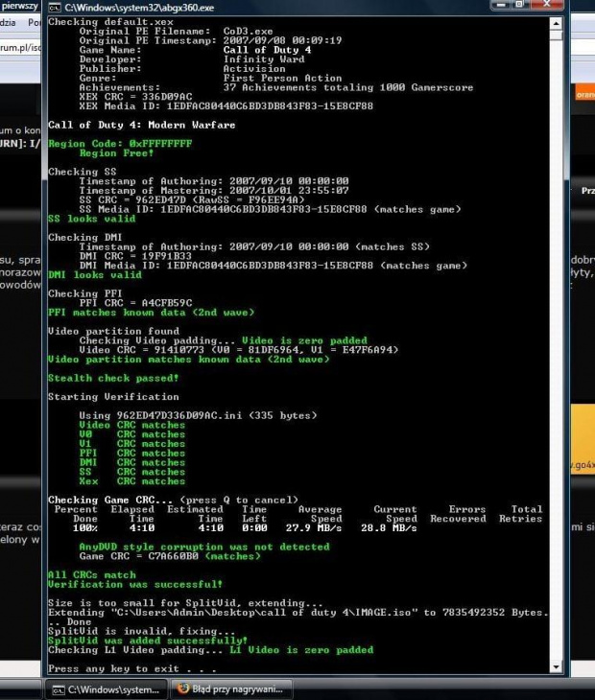The image size is (595, 700).
Task: Close the abgx360.exe console window
Action: click(x=546, y=5)
